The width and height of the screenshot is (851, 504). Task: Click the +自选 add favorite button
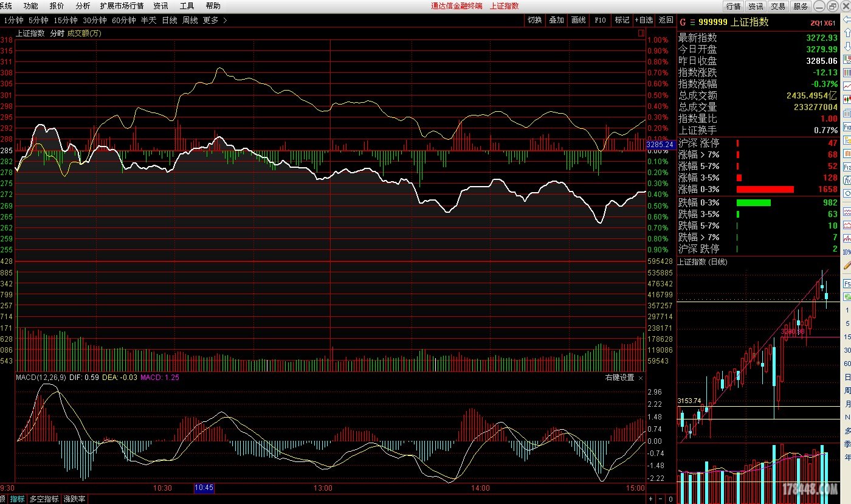(644, 20)
